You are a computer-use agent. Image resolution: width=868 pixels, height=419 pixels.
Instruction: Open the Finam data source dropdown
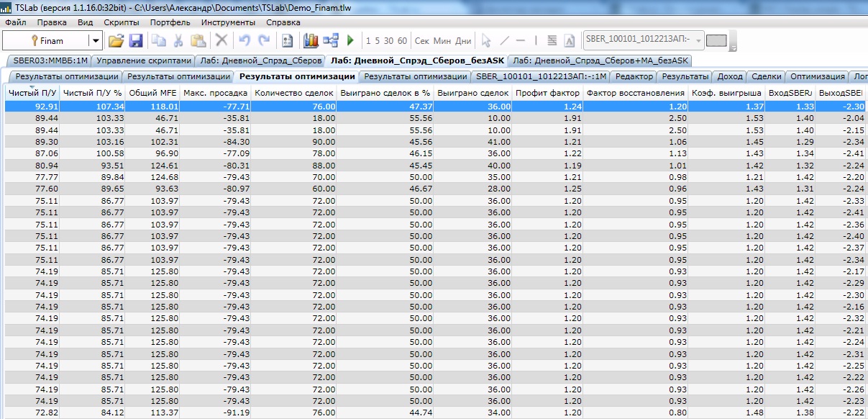click(x=94, y=41)
